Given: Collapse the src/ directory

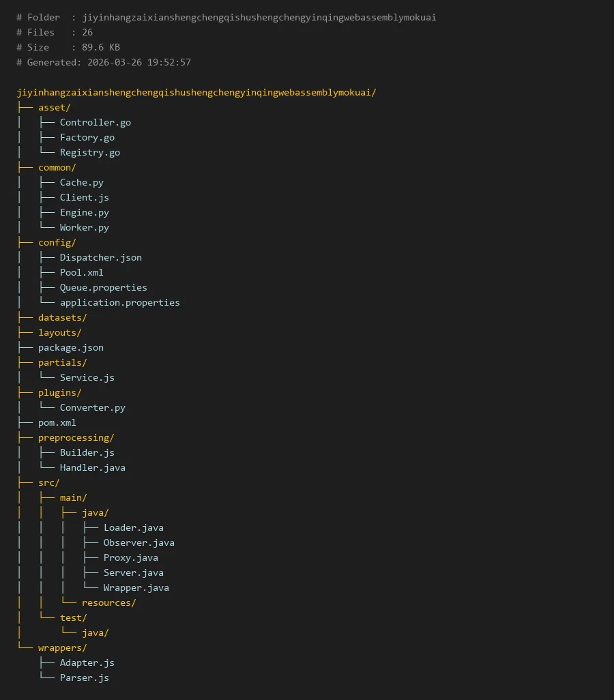Looking at the screenshot, I should click(48, 482).
